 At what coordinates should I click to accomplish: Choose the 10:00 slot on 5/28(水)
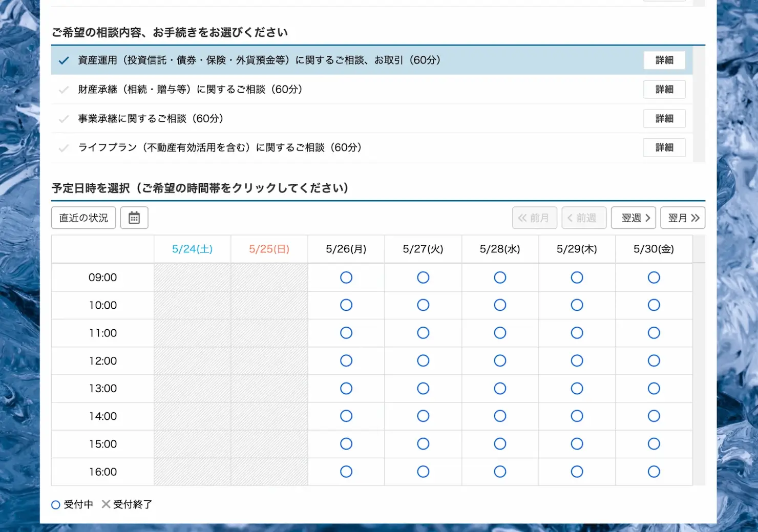500,305
